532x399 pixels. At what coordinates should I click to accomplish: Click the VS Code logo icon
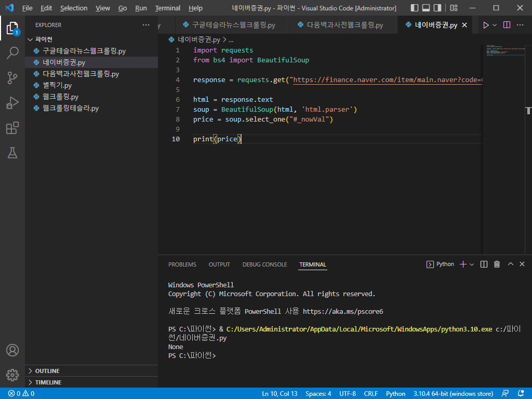tap(9, 8)
